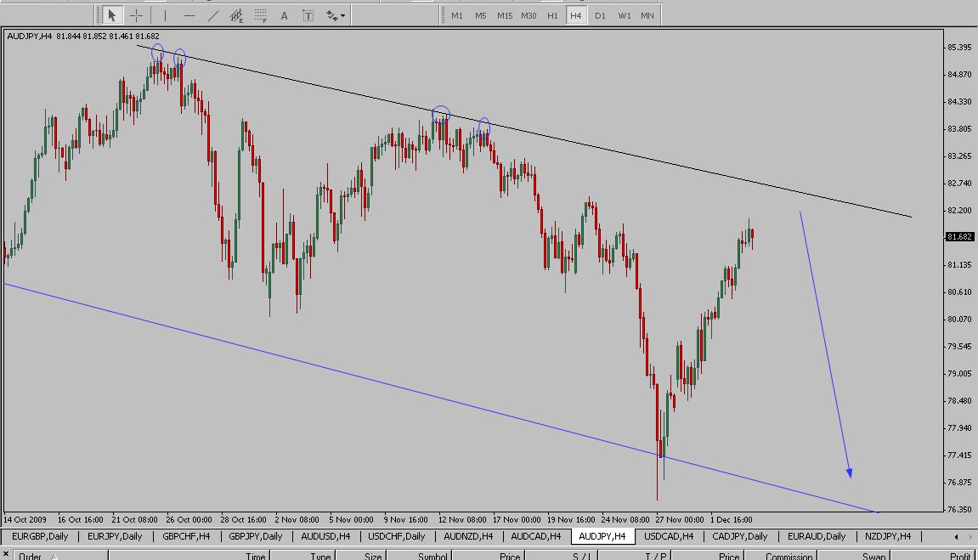This screenshot has width=978, height=560.
Task: Switch chart to M1 timeframe
Action: [457, 15]
